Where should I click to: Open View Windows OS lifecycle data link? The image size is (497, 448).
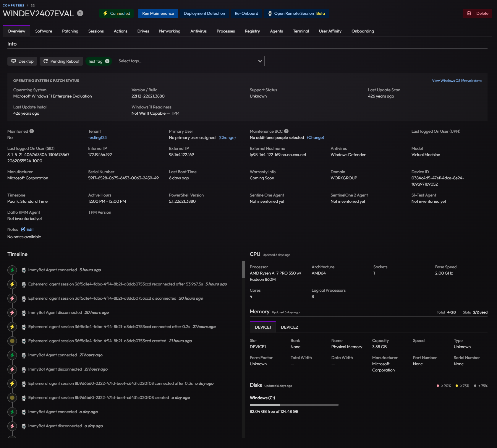coord(456,81)
